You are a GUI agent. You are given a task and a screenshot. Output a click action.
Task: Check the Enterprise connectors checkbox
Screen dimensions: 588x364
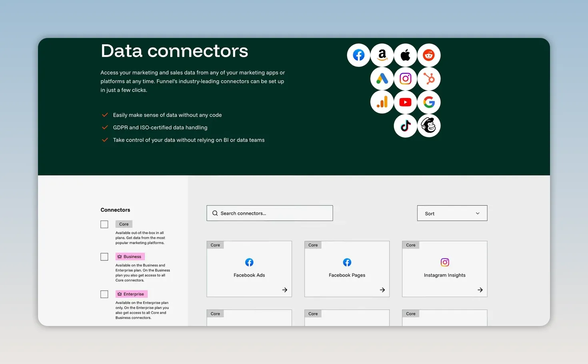click(x=104, y=294)
